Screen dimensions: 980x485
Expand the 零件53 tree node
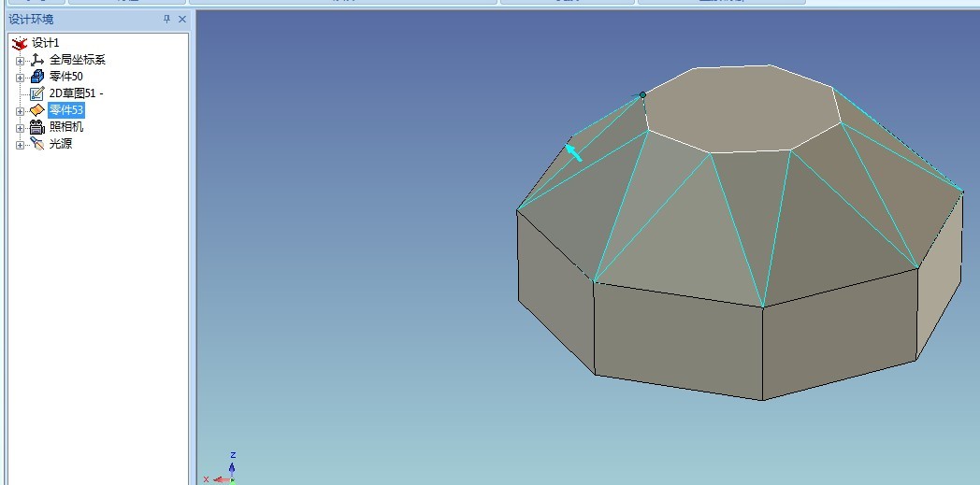20,110
